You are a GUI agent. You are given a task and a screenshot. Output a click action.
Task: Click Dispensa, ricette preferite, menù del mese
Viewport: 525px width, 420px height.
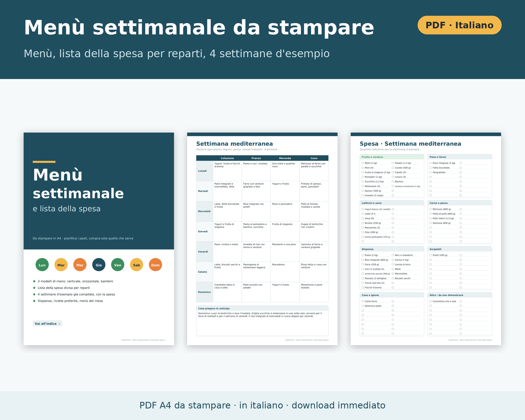click(x=70, y=301)
